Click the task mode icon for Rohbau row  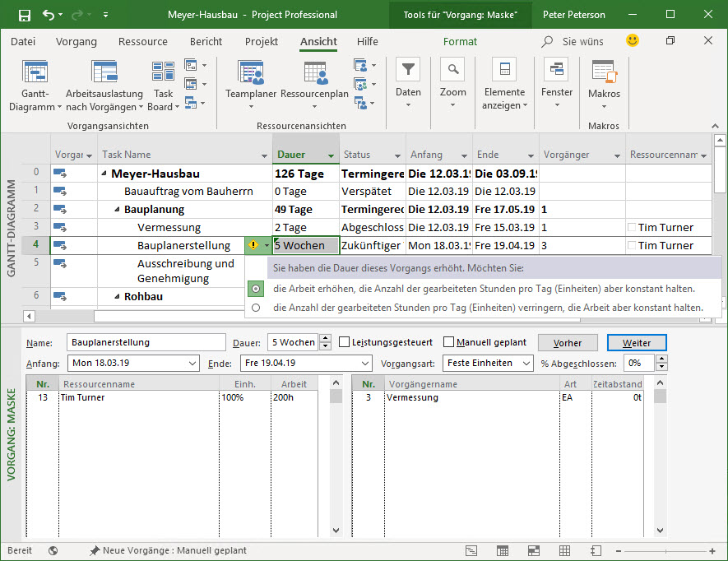tap(60, 296)
